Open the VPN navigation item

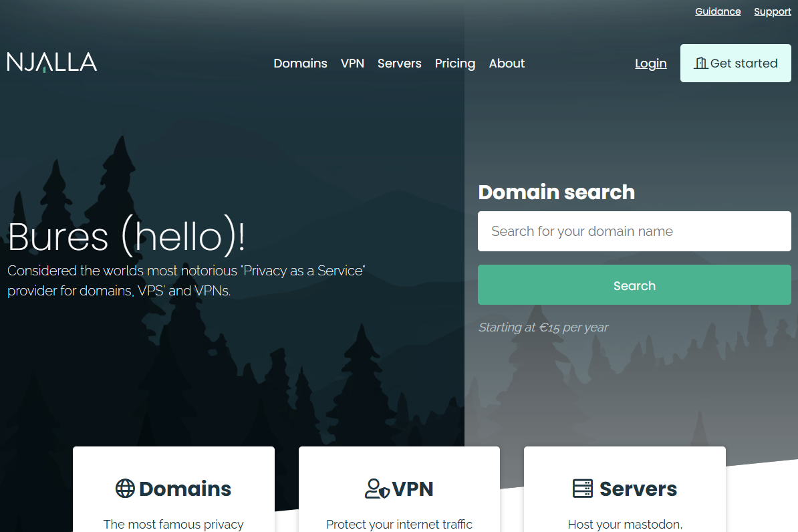pyautogui.click(x=352, y=63)
